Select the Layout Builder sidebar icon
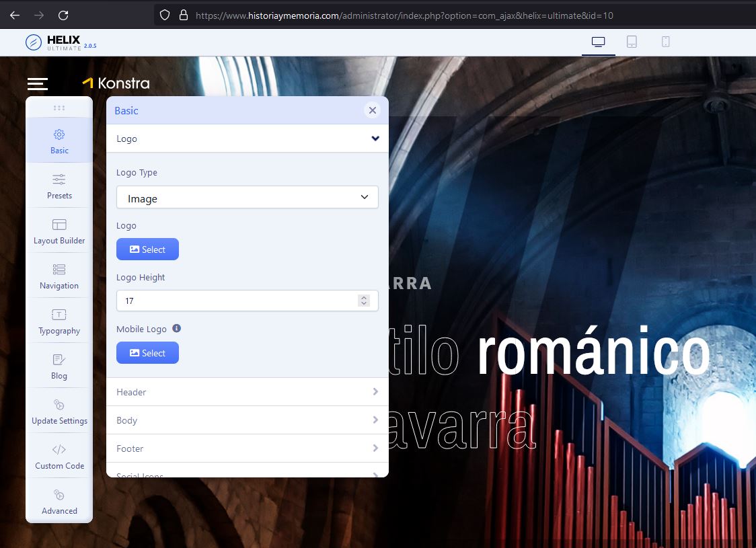Viewport: 756px width, 548px height. click(59, 230)
